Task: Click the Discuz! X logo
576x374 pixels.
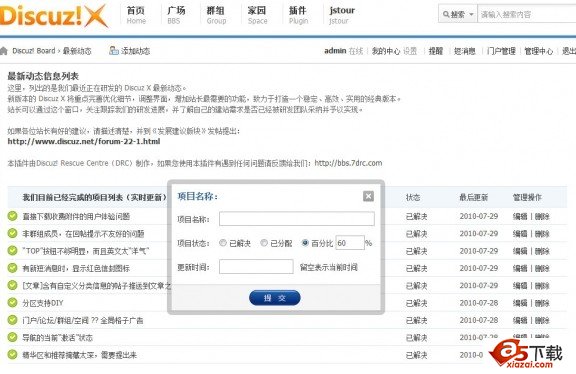Action: pyautogui.click(x=54, y=16)
